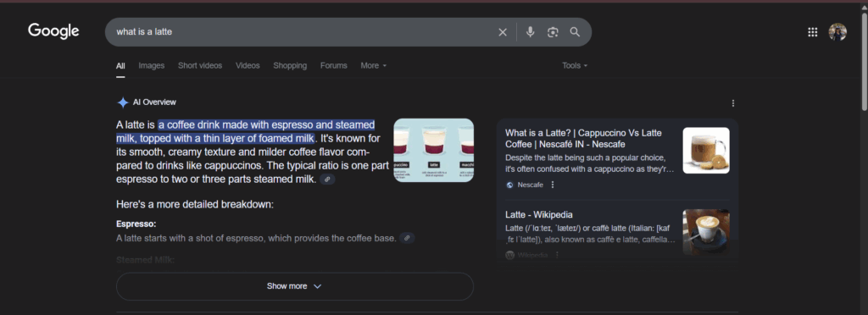Expand the More search filters dropdown
Viewport: 868px width, 315px height.
[374, 66]
